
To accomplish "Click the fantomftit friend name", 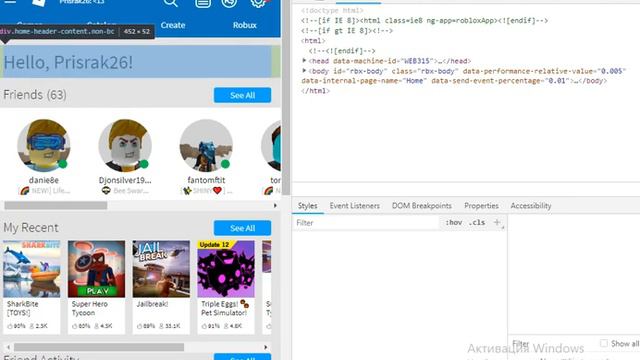I will (x=206, y=180).
